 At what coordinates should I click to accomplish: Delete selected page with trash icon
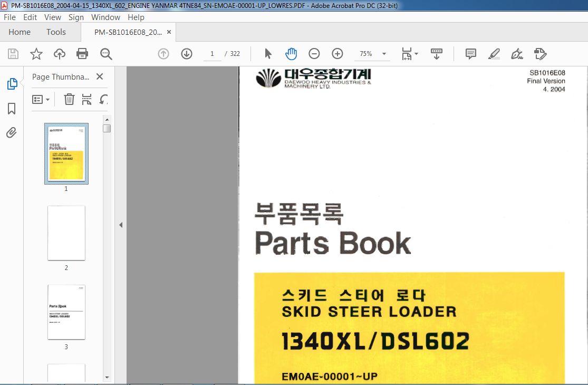click(70, 99)
